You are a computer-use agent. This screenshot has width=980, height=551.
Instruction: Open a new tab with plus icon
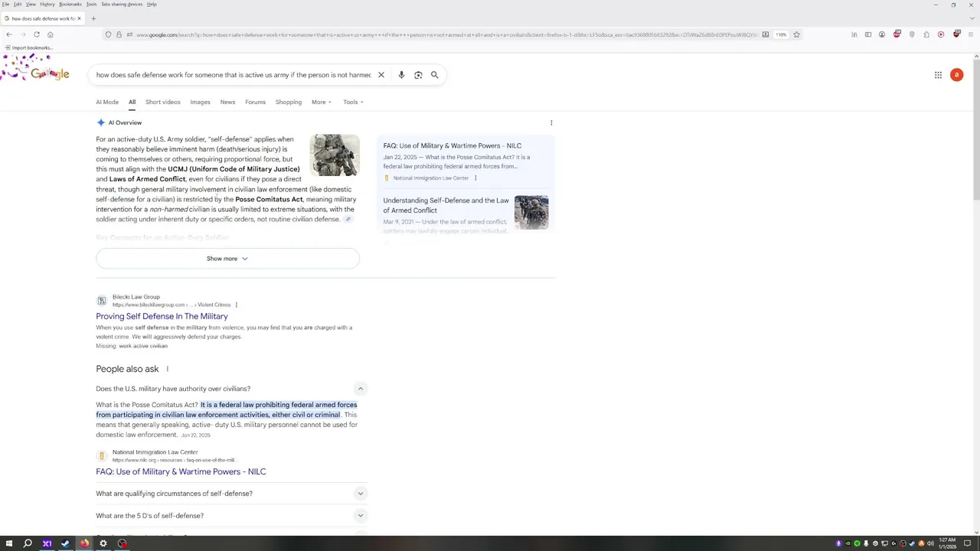tap(93, 18)
